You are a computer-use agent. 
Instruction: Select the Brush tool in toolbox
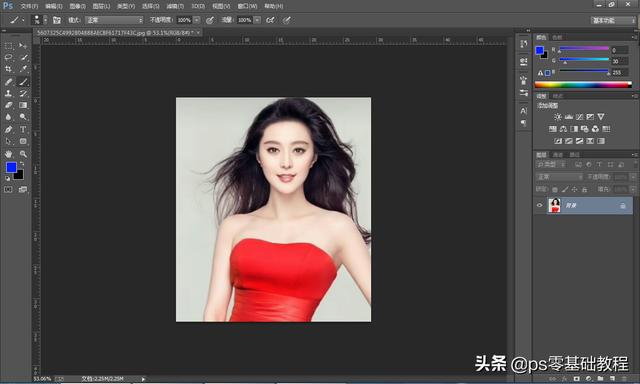pos(23,82)
